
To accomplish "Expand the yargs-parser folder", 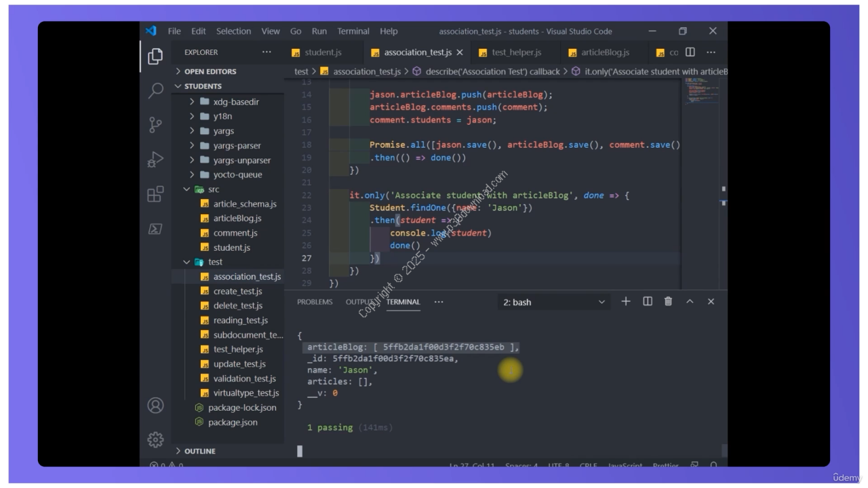I will coord(228,145).
